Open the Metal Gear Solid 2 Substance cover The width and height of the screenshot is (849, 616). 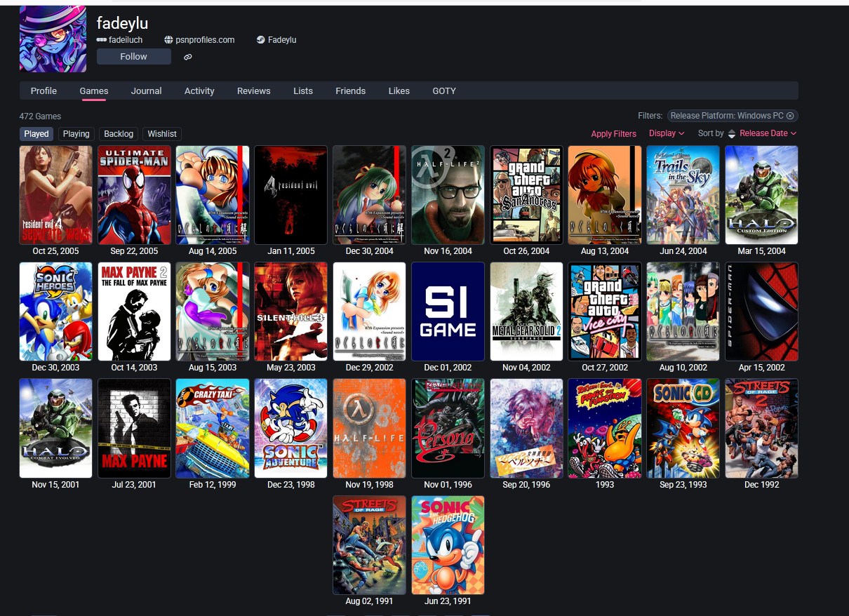[x=526, y=312]
